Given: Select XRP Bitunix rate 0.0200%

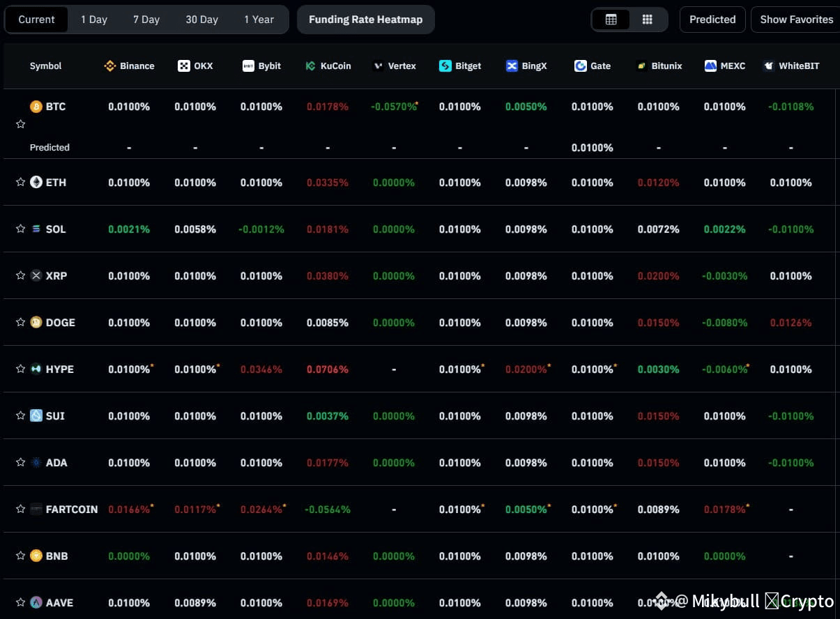Looking at the screenshot, I should [x=659, y=276].
